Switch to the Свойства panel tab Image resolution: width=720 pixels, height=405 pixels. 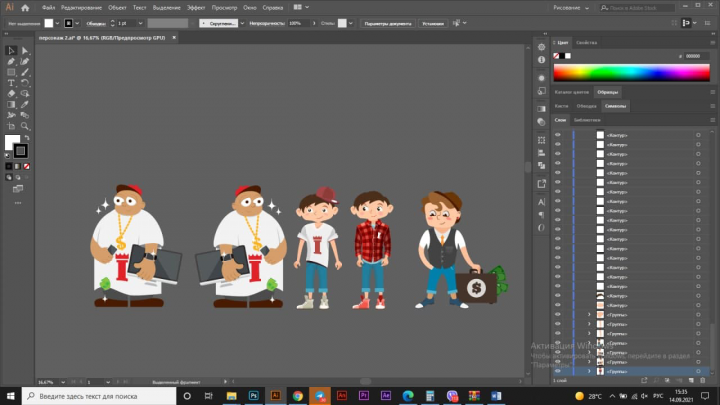pyautogui.click(x=586, y=43)
